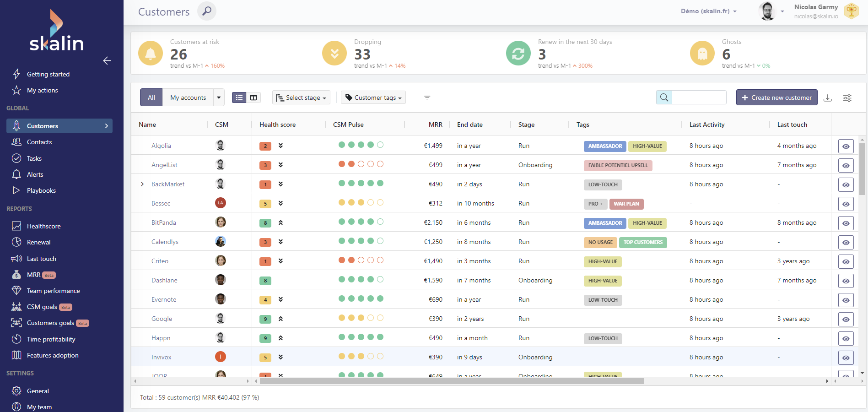The image size is (868, 412).
Task: Click the filter lines icon
Action: pyautogui.click(x=427, y=98)
